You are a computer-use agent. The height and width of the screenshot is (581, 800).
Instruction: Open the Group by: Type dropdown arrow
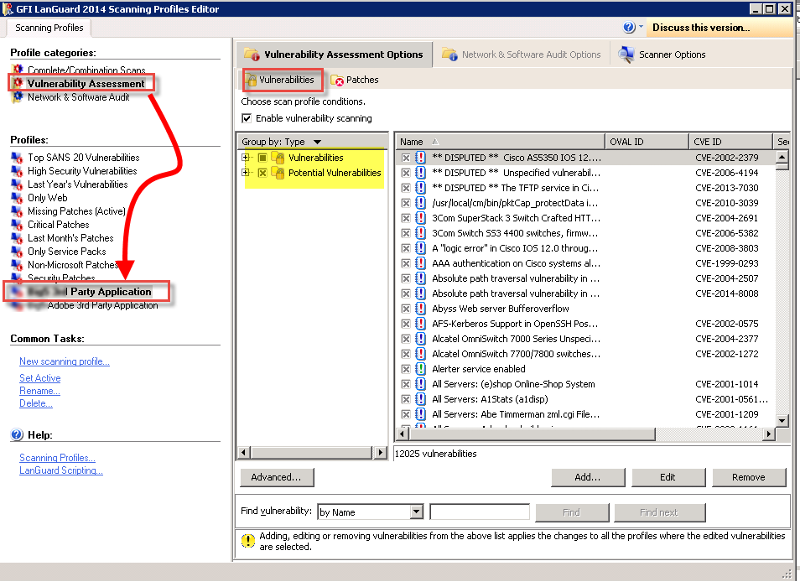coord(317,142)
